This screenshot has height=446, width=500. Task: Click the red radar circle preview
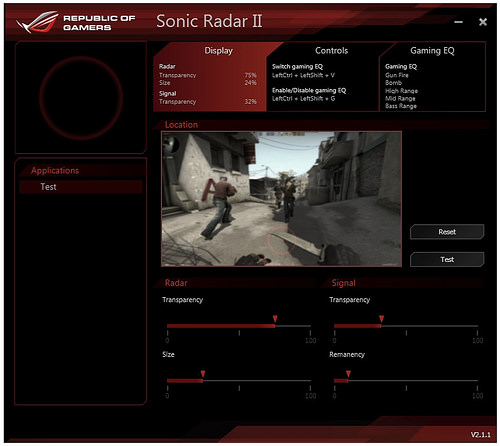pos(81,98)
